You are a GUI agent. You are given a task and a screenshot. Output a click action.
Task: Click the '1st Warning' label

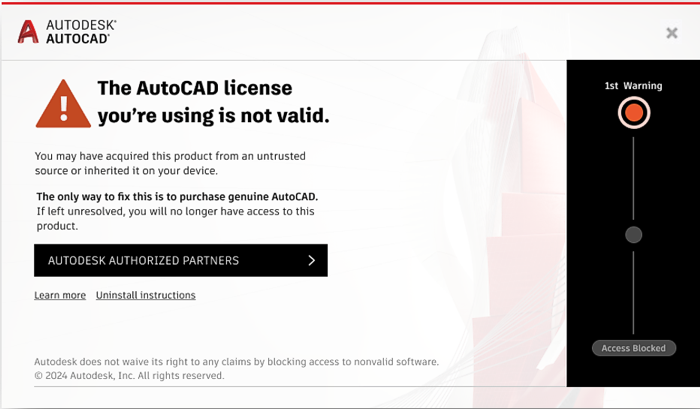click(x=633, y=86)
